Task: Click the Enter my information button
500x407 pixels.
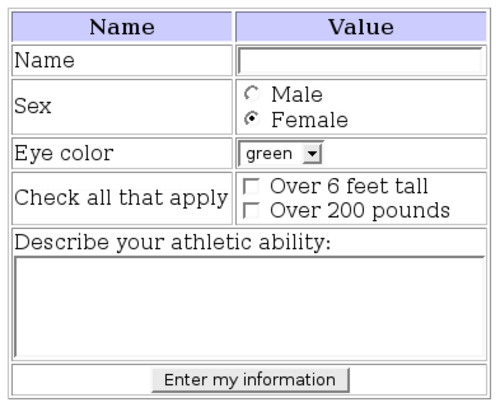Action: [250, 380]
